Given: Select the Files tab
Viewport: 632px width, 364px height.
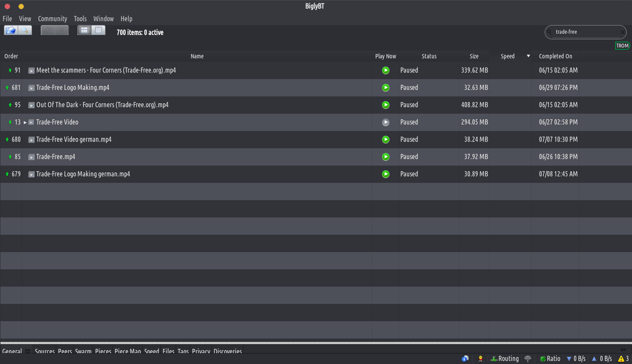Looking at the screenshot, I should pyautogui.click(x=169, y=351).
